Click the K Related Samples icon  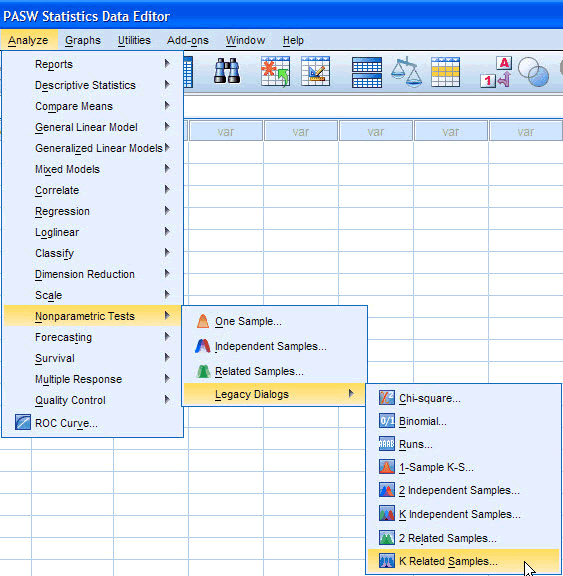pyautogui.click(x=387, y=561)
